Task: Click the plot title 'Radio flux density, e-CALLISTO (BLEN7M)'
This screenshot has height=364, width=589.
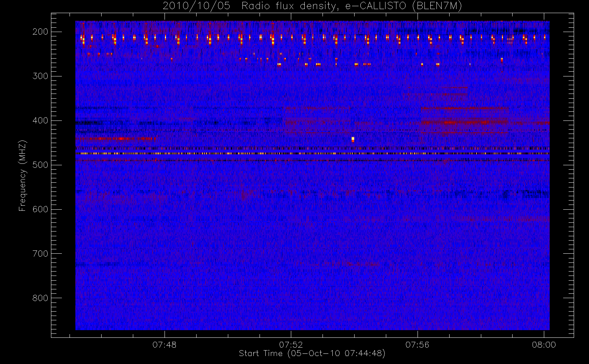Action: coord(352,6)
